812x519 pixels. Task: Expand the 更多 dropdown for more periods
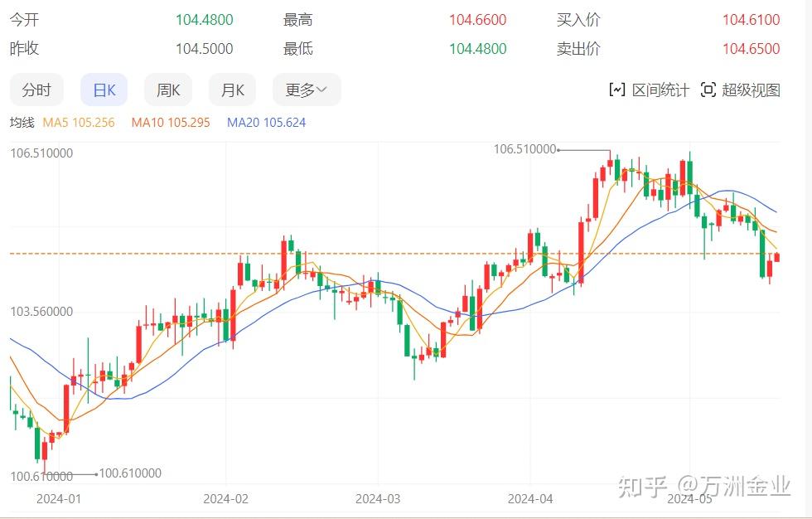pos(307,90)
